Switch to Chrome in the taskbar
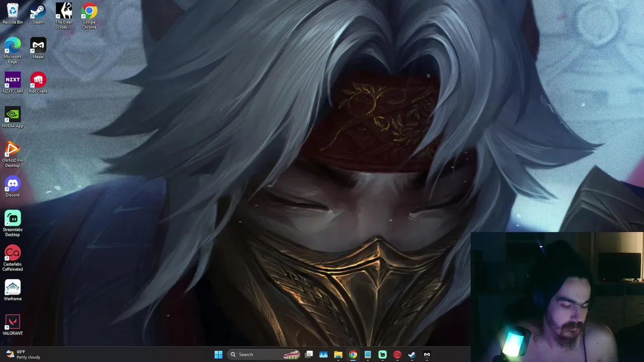The image size is (644, 362). (353, 354)
